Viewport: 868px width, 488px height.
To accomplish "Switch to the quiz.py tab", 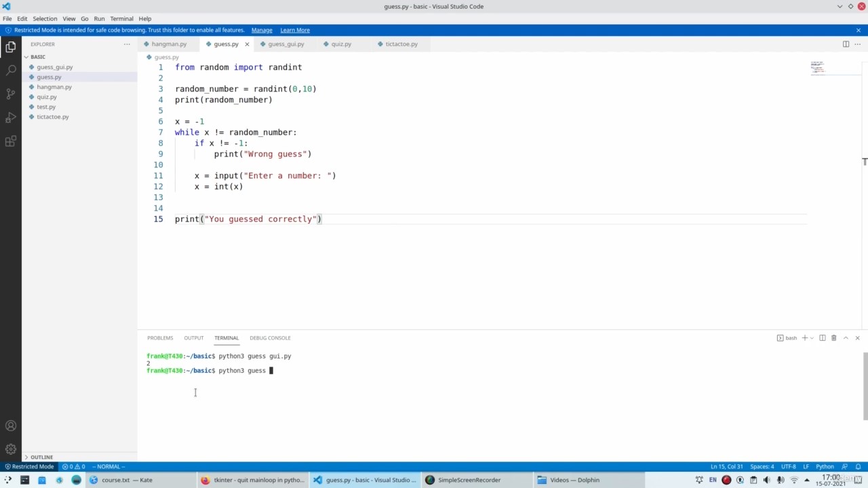I will click(341, 44).
